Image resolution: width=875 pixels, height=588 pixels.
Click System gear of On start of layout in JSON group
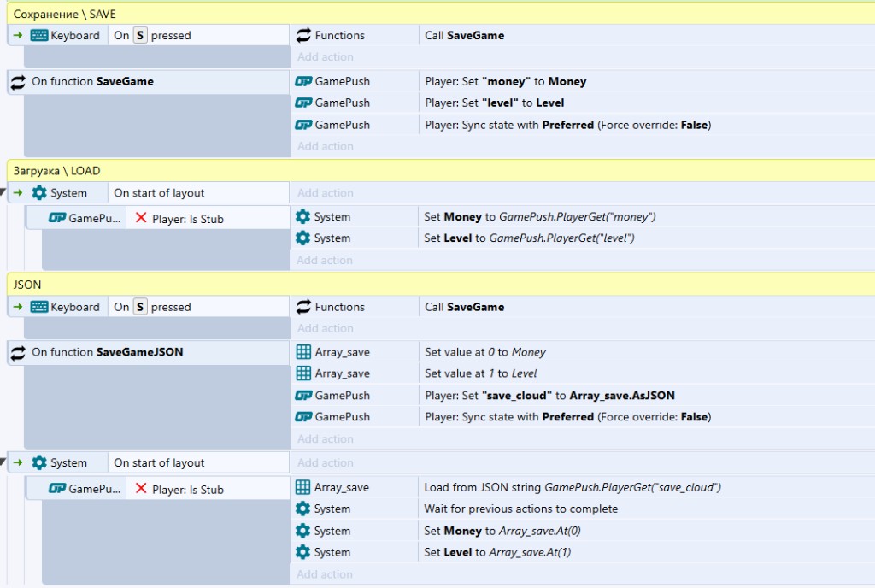point(39,462)
